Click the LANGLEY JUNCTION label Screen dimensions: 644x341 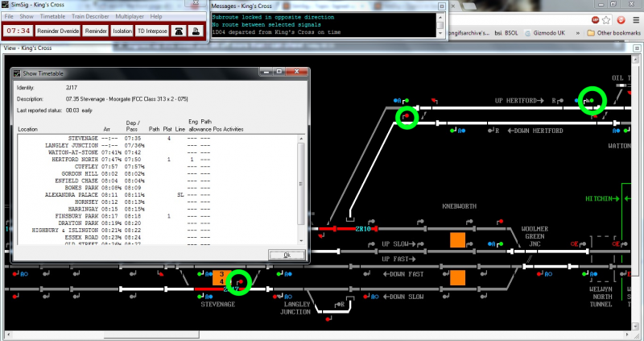click(x=295, y=308)
